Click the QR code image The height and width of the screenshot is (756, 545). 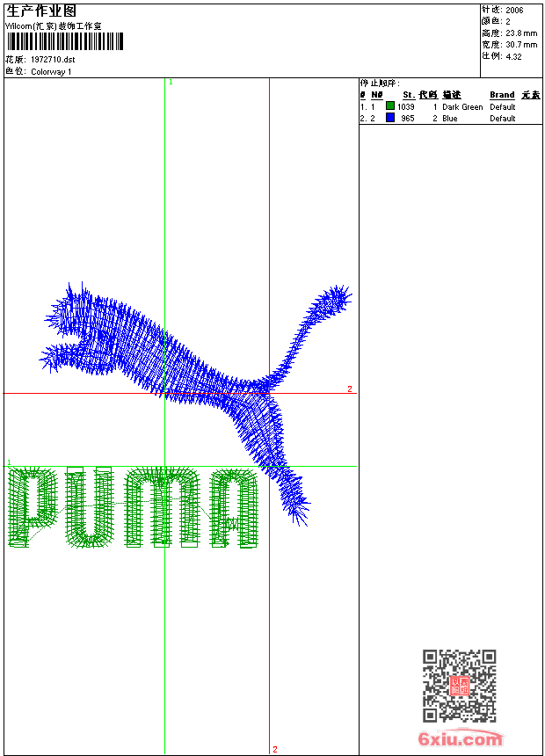coord(460,686)
